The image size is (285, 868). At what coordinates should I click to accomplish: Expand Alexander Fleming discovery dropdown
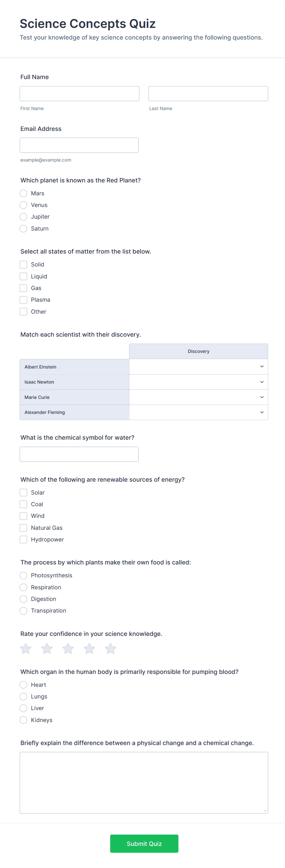pos(198,412)
